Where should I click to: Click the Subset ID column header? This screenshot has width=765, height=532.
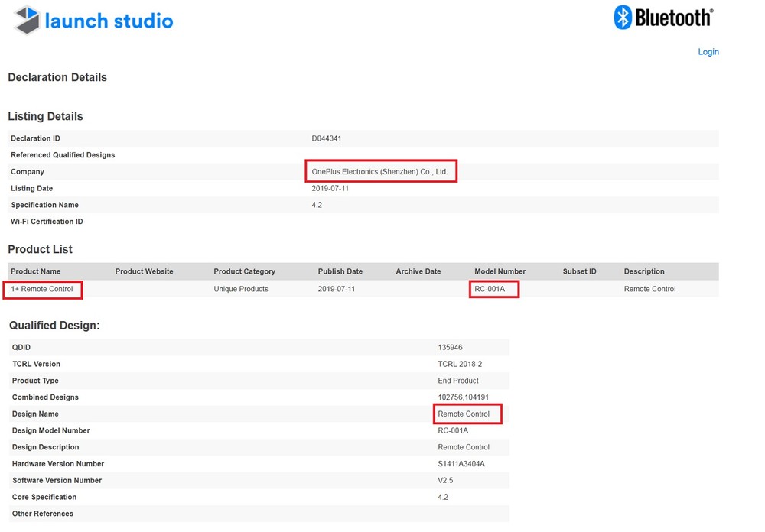[579, 271]
